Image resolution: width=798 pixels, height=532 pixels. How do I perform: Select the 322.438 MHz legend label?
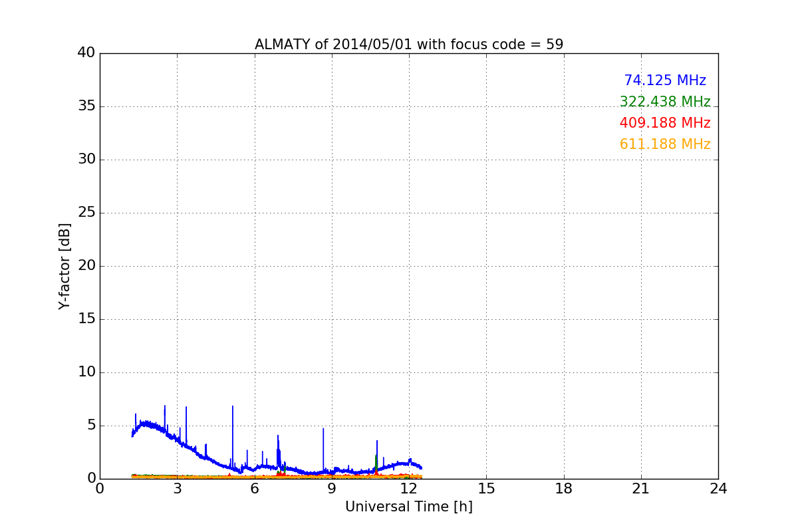point(665,102)
